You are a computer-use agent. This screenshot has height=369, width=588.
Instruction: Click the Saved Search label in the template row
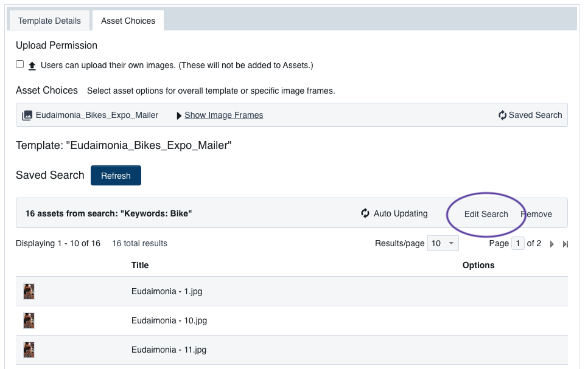pos(535,115)
